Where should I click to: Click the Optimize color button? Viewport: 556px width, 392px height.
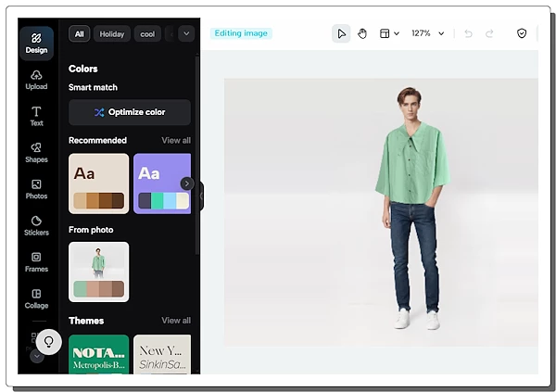tap(130, 112)
